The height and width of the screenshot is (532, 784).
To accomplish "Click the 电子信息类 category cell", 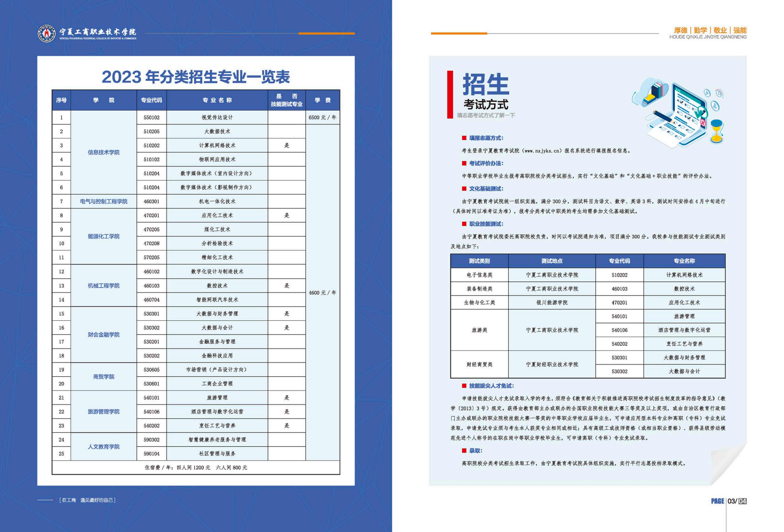I will 479,275.
